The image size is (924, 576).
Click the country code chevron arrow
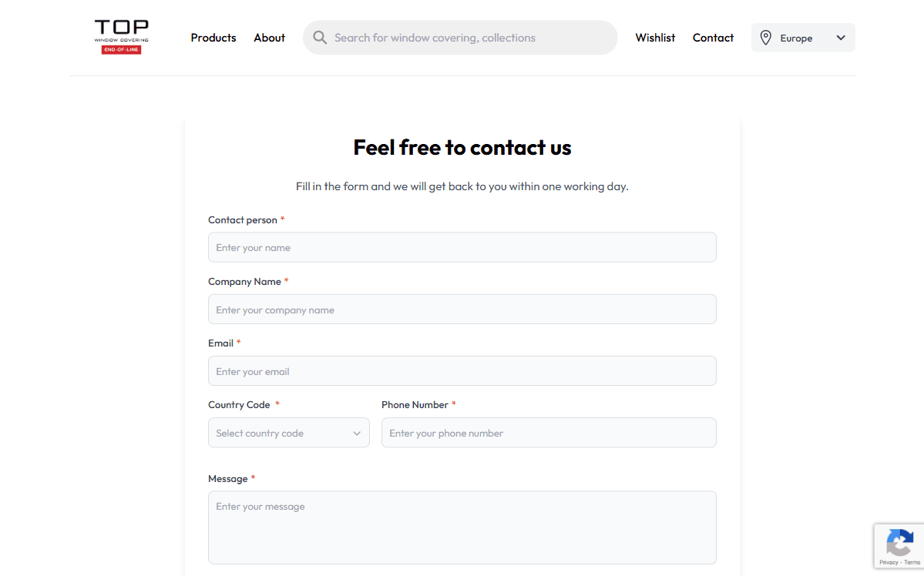tap(357, 434)
